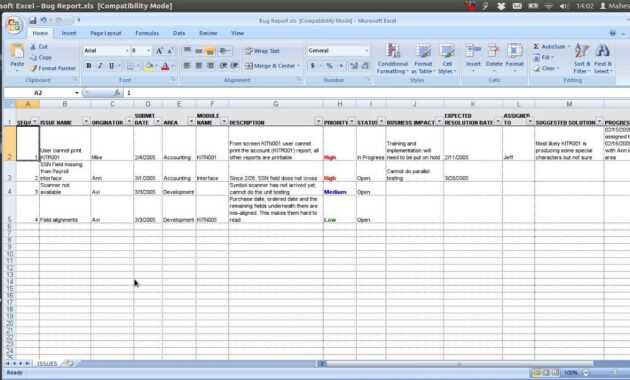
Task: Switch to the Formulas tab
Action: click(x=147, y=33)
